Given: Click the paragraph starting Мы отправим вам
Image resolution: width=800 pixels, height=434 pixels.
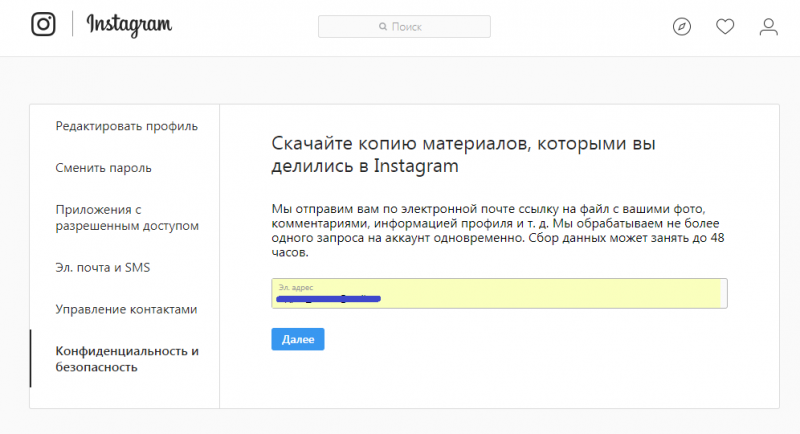Looking at the screenshot, I should [x=498, y=231].
